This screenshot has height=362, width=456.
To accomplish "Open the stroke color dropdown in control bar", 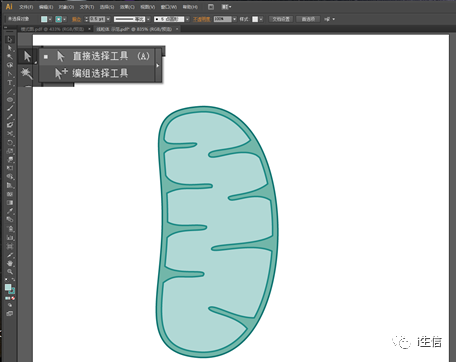I will (x=65, y=19).
